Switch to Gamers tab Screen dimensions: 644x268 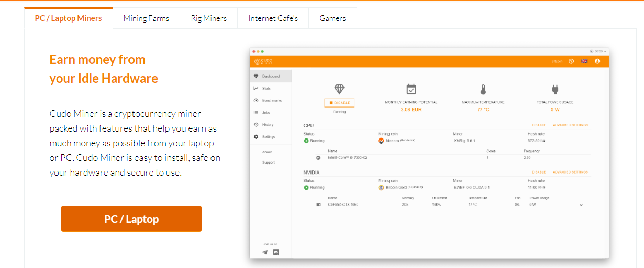click(333, 18)
